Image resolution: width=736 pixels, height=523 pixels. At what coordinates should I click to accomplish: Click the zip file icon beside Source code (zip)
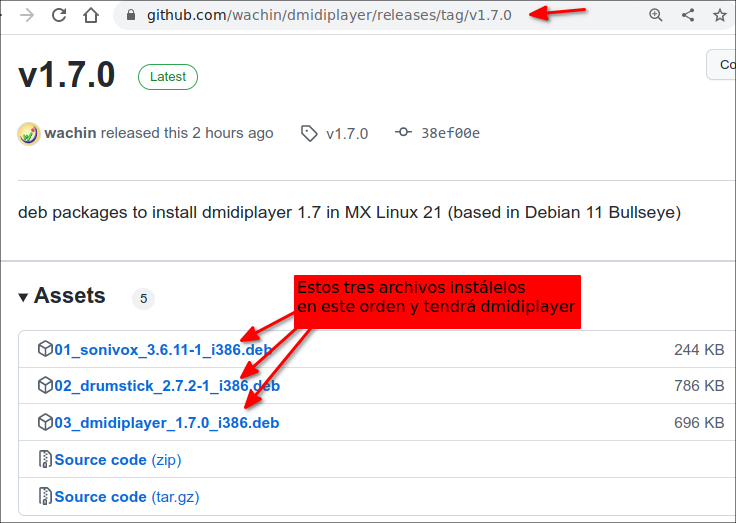point(45,459)
